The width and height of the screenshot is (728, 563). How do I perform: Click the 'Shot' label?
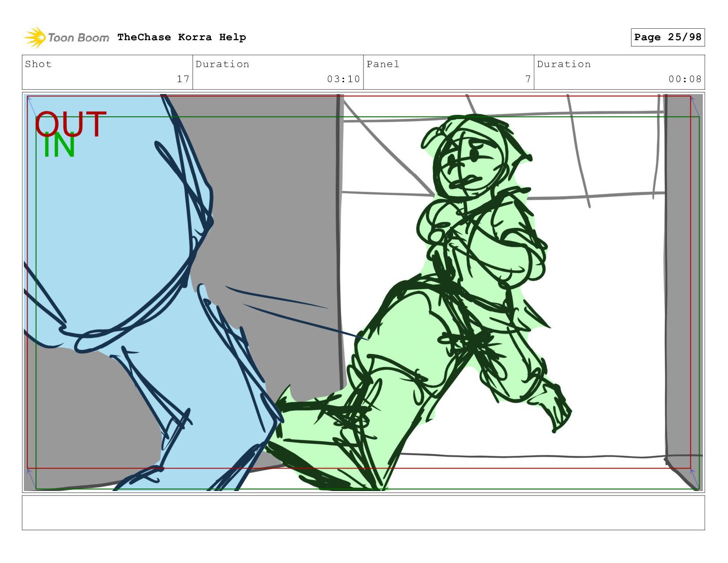pyautogui.click(x=38, y=64)
